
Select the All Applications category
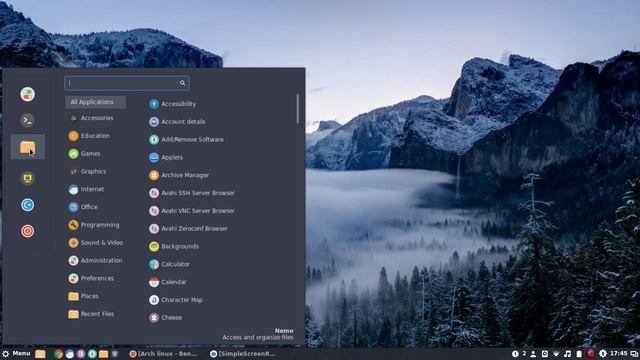95,102
